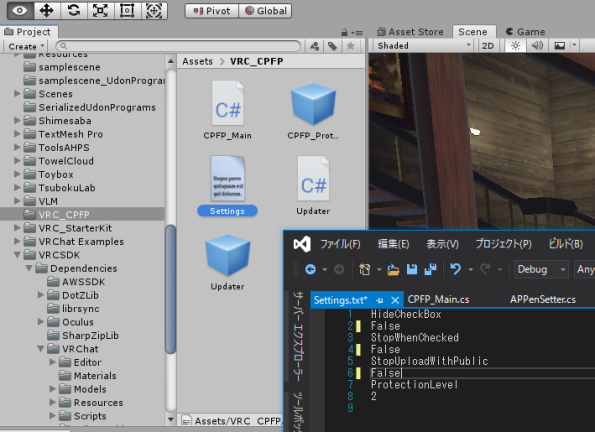Screen dimensions: 595x432
Task: Click Save All icon in Visual Studio
Action: coord(430,270)
